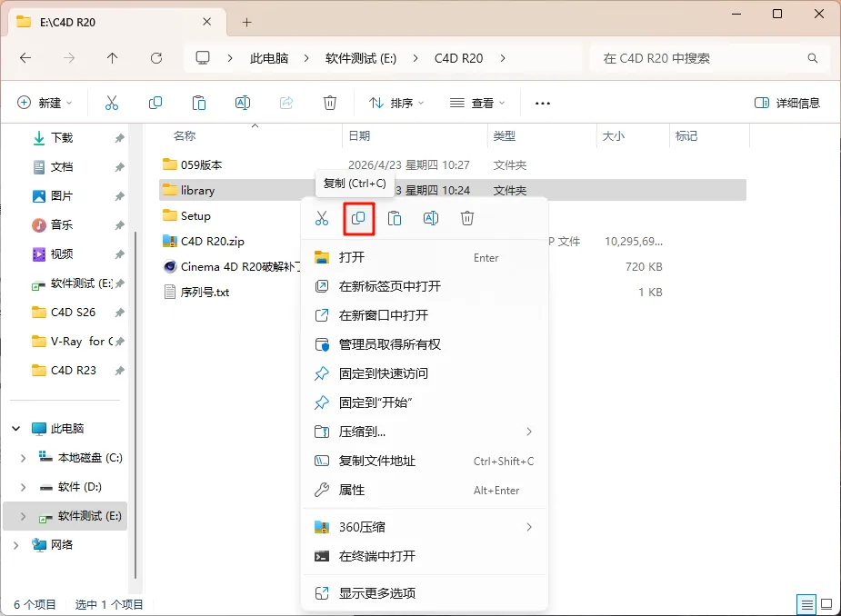Sort by 类型 column header
Screen dimensions: 841x616
pyautogui.click(x=505, y=136)
